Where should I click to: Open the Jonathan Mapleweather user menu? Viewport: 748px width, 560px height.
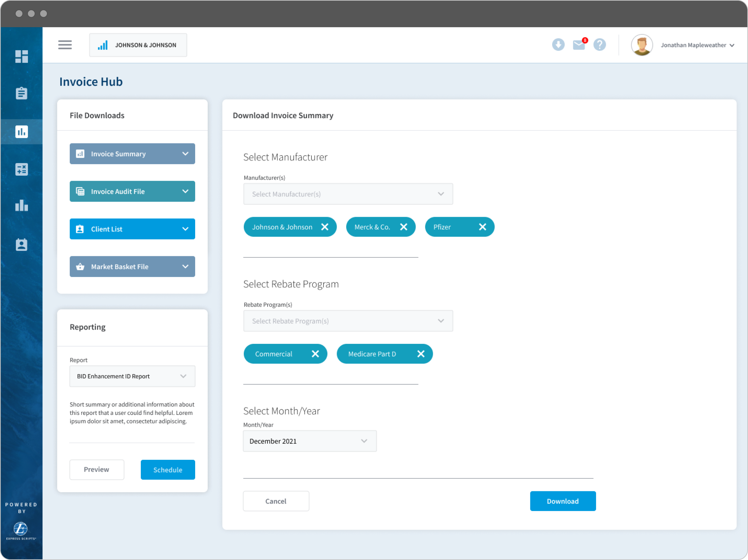coord(698,45)
